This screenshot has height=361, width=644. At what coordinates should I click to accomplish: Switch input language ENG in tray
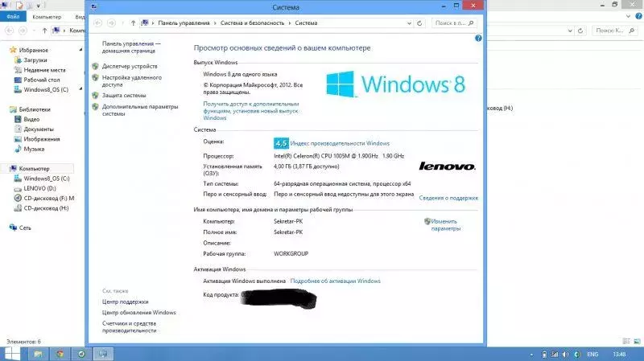click(x=592, y=354)
